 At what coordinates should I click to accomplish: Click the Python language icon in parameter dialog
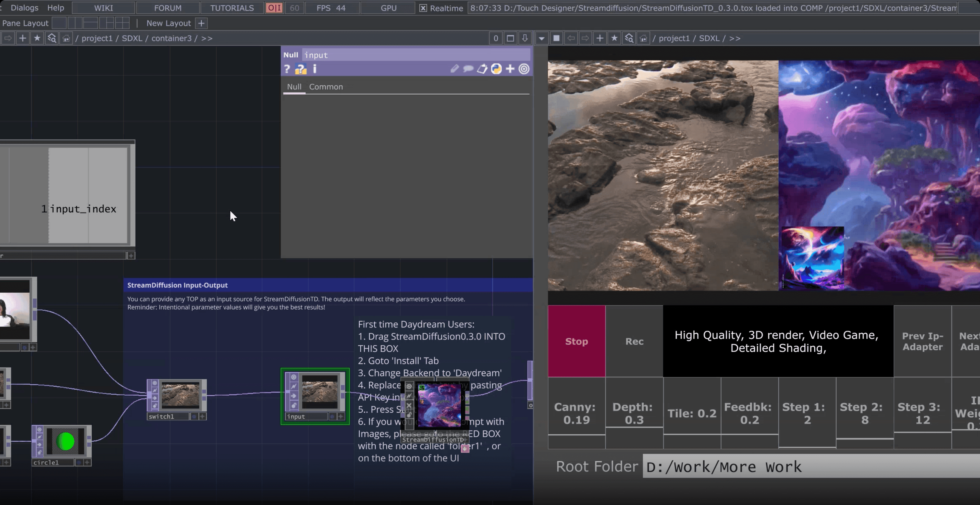(496, 69)
